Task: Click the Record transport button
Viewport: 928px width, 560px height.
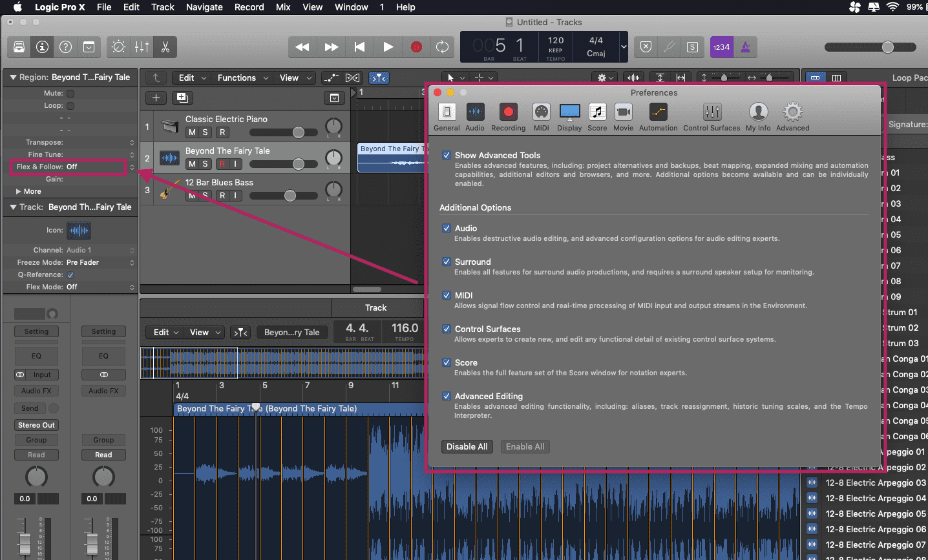Action: pyautogui.click(x=416, y=47)
